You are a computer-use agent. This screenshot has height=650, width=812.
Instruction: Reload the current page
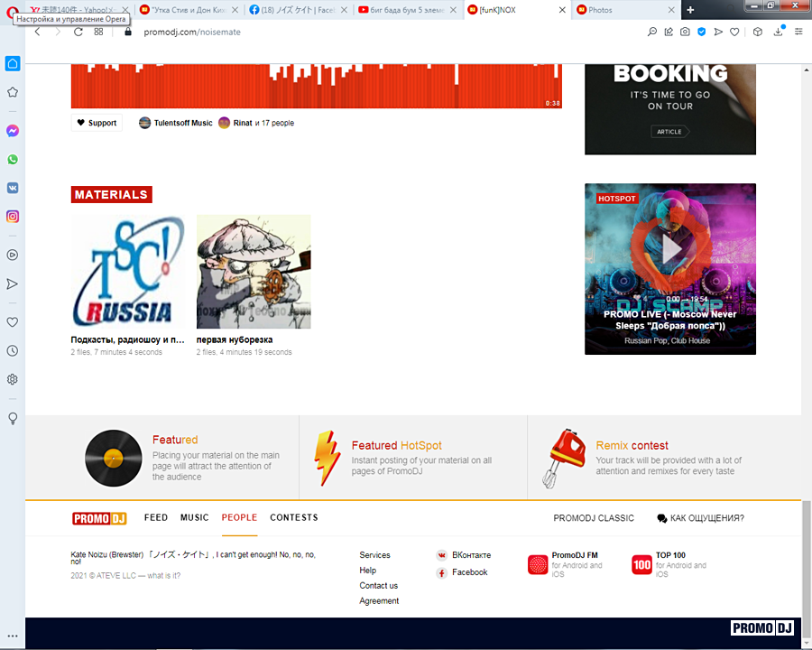coord(78,32)
